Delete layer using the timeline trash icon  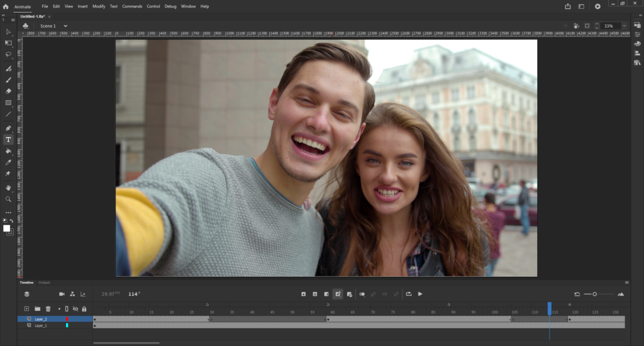48,309
